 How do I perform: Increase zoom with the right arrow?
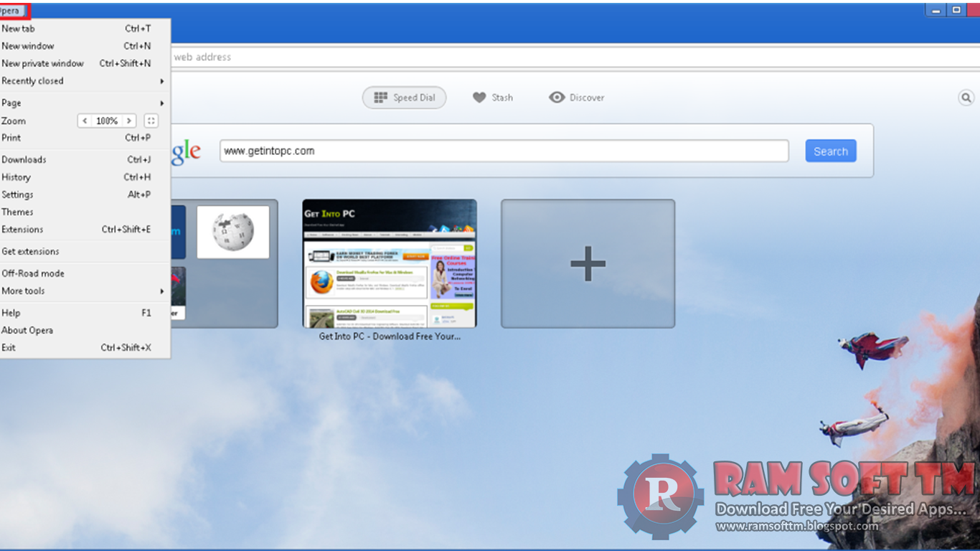click(129, 121)
